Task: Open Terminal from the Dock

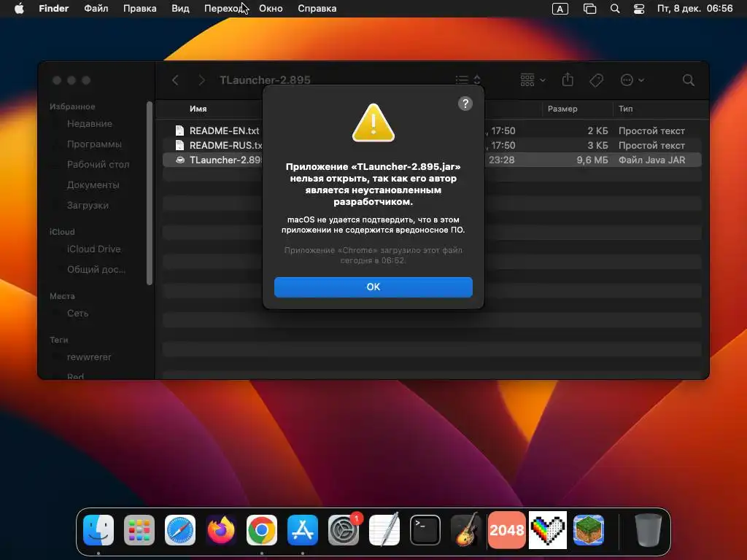Action: click(425, 530)
